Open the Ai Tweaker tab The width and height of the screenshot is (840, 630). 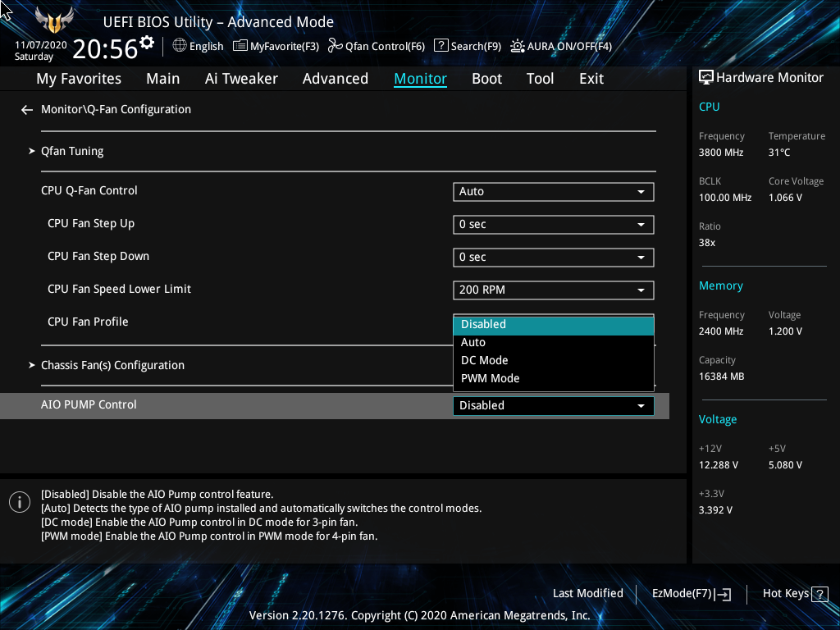click(x=241, y=79)
